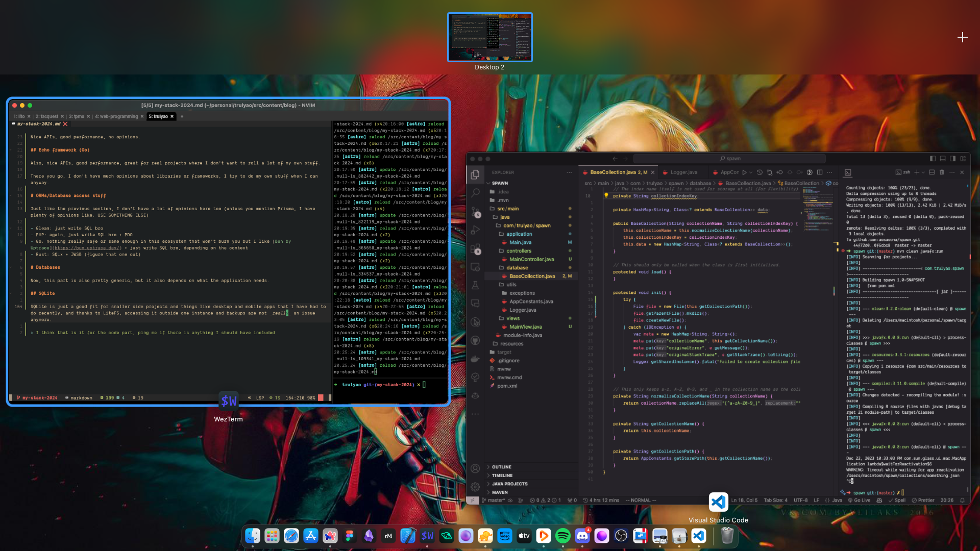Expand the JAVA PROJECTS section
This screenshot has width=980, height=551.
point(509,484)
